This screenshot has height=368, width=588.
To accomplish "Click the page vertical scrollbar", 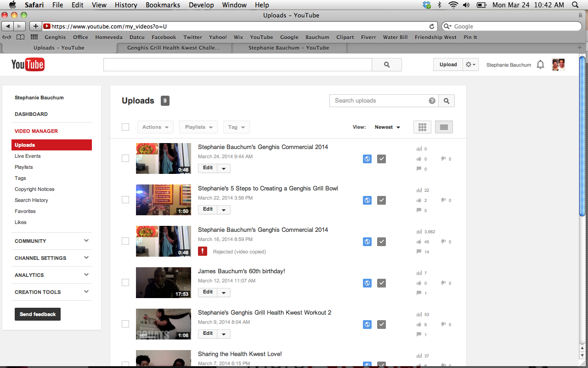I will 582,135.
